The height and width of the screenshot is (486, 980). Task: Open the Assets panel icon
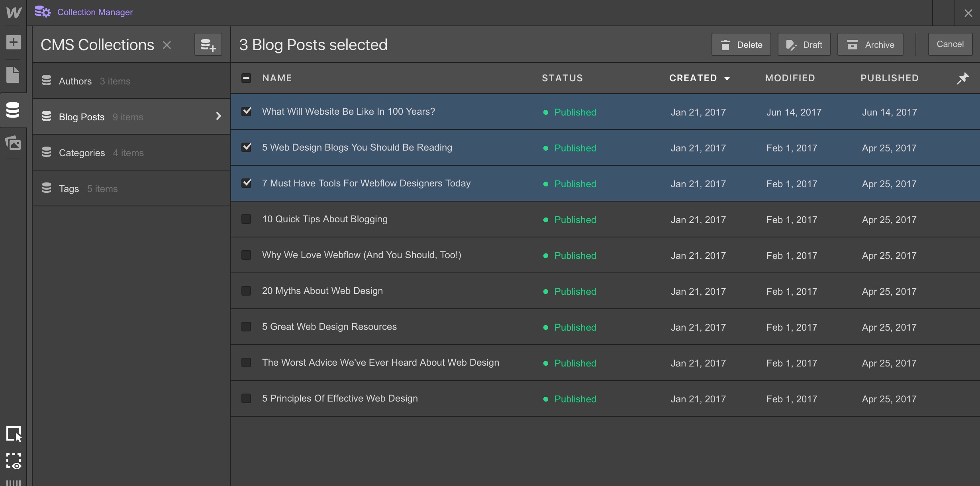(14, 143)
